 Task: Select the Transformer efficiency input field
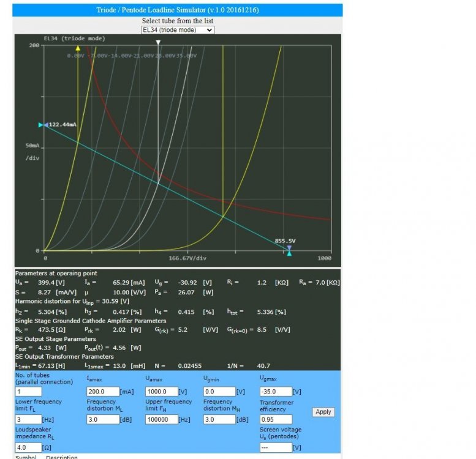click(x=275, y=420)
